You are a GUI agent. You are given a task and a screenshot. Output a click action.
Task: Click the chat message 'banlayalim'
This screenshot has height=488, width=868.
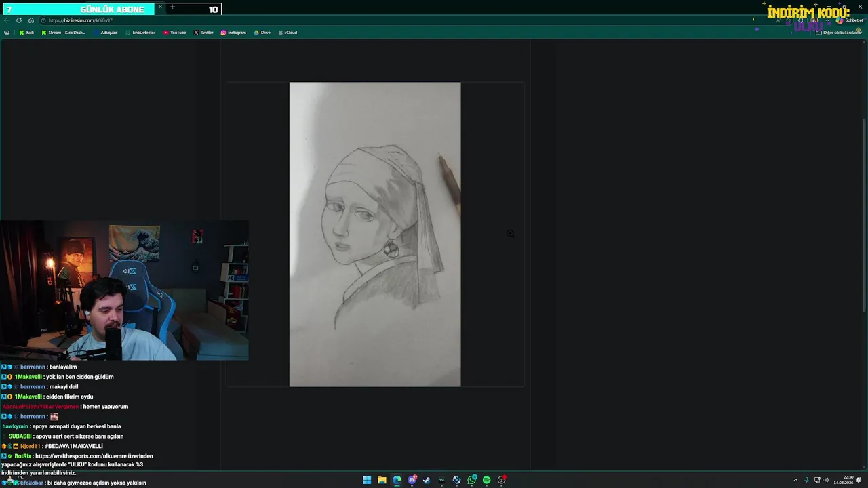tap(63, 367)
